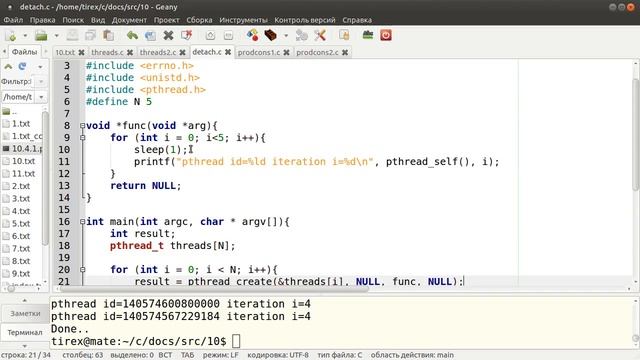Click the editor vertical scrollbar
The width and height of the screenshot is (640, 360).
coord(636,135)
